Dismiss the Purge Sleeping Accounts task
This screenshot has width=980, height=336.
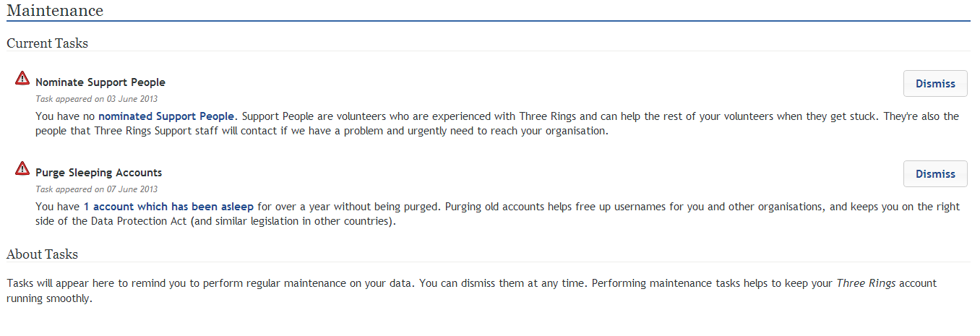[x=935, y=173]
